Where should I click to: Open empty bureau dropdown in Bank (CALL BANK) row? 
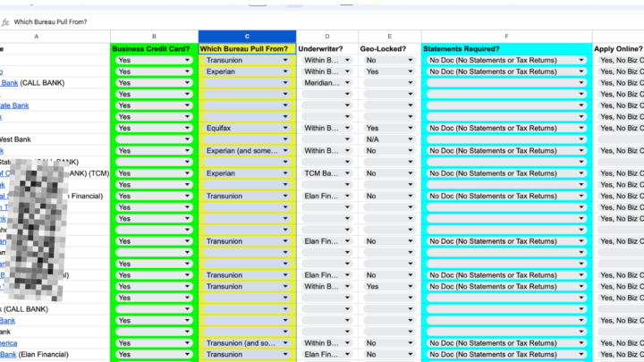coord(247,83)
